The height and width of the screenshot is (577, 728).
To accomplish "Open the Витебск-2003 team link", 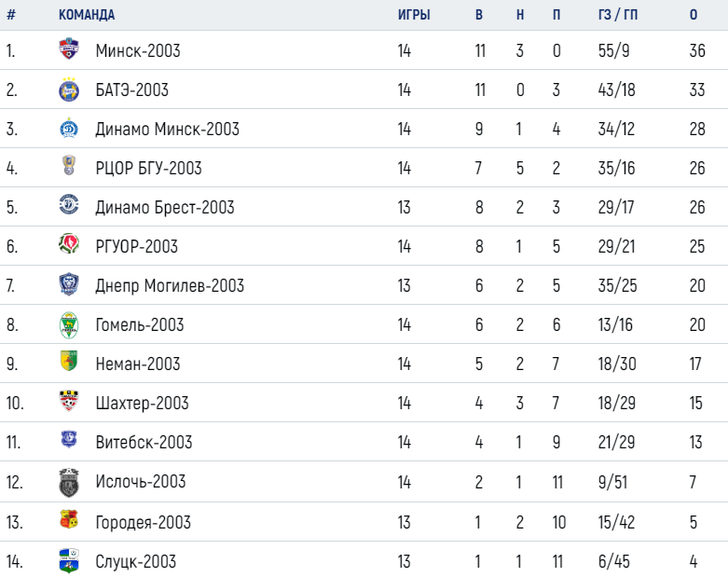I will [x=144, y=443].
